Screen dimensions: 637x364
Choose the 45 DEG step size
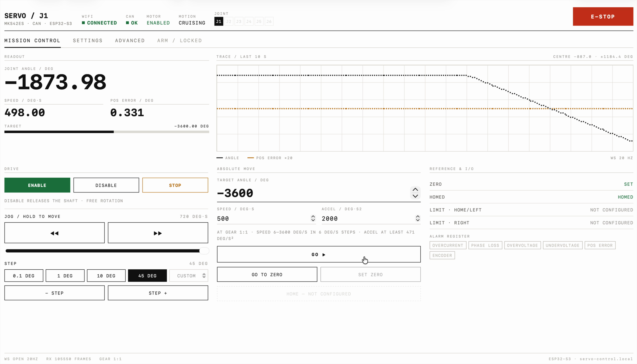click(x=147, y=275)
